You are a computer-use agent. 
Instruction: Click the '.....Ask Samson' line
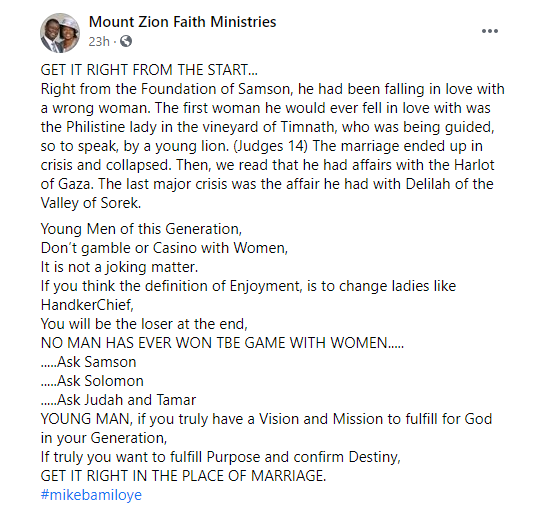88,362
